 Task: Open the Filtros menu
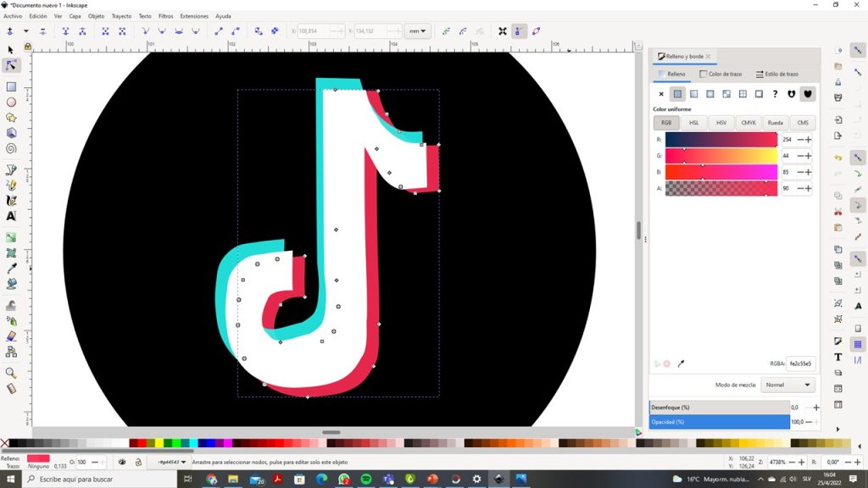(165, 16)
